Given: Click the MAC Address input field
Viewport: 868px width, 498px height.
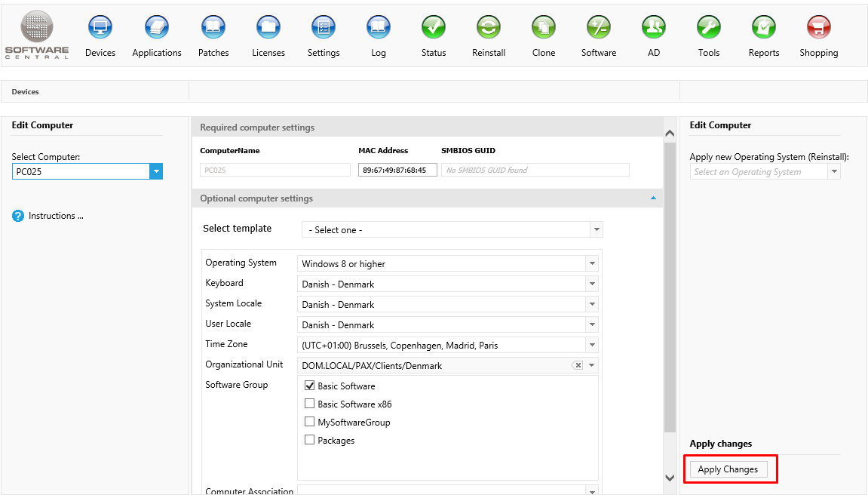Looking at the screenshot, I should 397,171.
